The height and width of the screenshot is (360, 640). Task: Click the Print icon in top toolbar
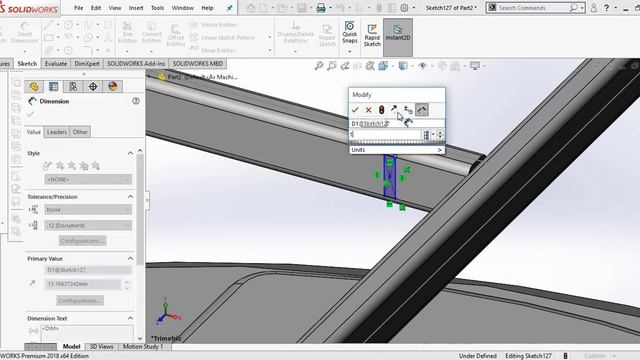[x=321, y=8]
